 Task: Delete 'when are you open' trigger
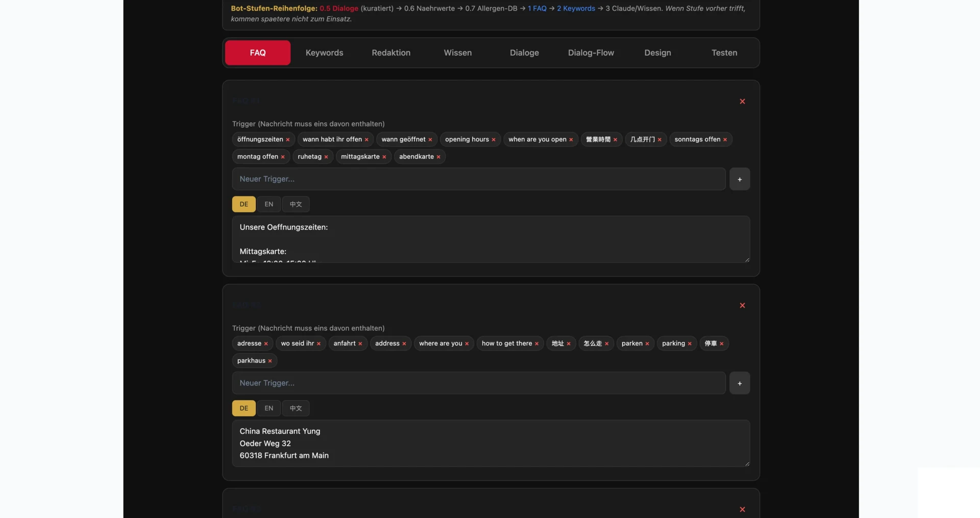571,140
